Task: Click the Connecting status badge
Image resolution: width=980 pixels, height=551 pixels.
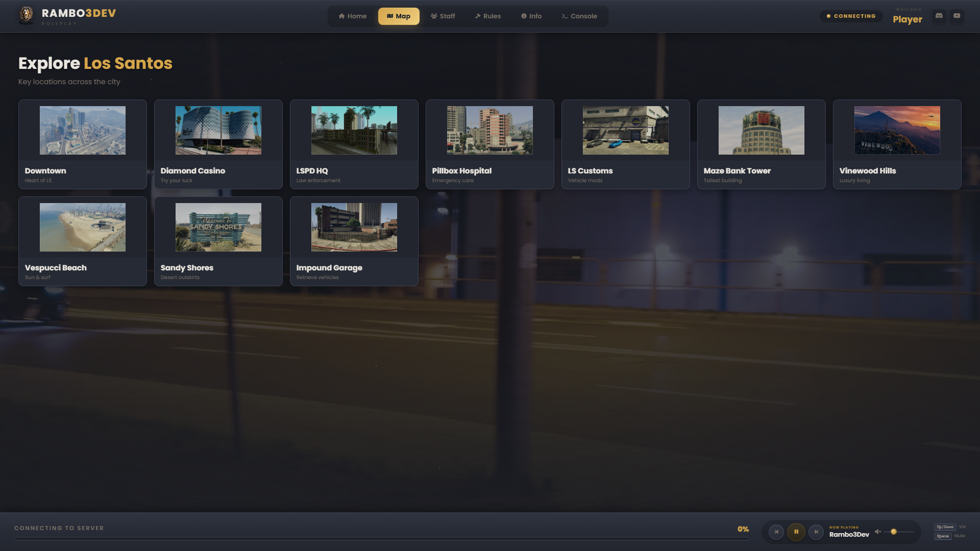Action: tap(851, 16)
